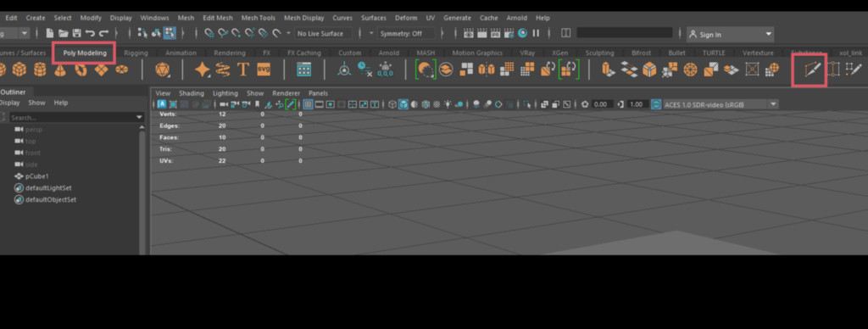Select pCube1 in the Outliner
Screen dimensions: 868x329
click(37, 176)
